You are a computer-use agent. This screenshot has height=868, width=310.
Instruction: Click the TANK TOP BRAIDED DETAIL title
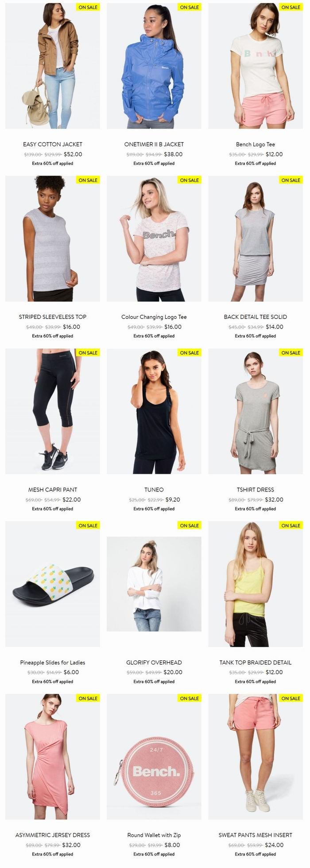tap(256, 662)
